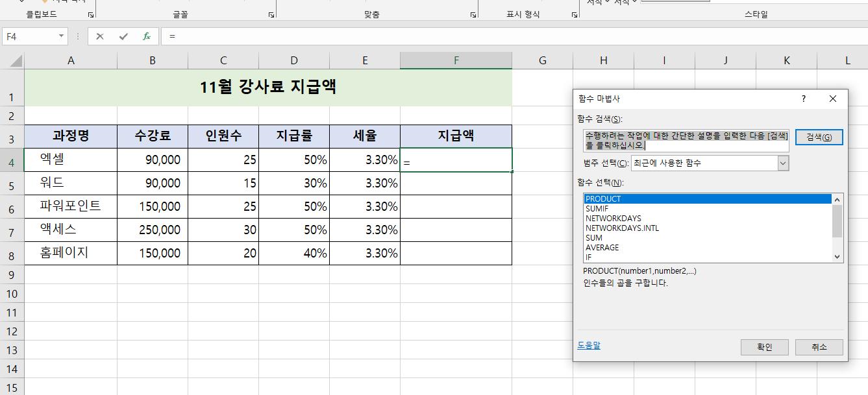Select column F header

(456, 60)
